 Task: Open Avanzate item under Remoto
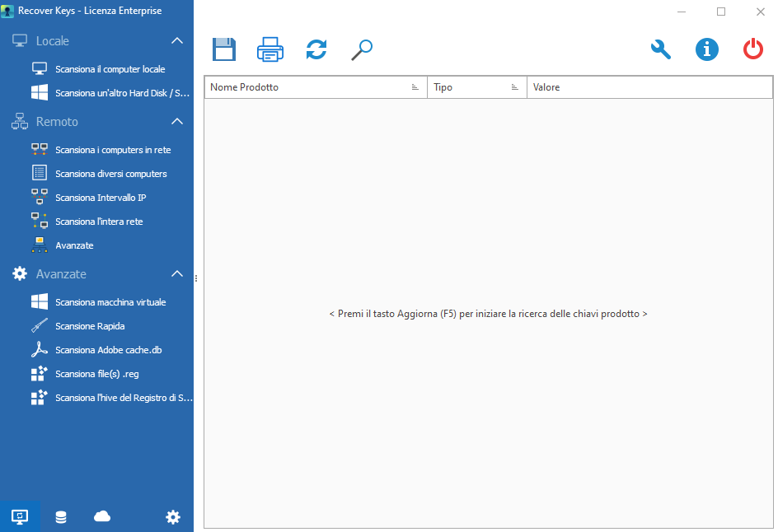point(74,245)
